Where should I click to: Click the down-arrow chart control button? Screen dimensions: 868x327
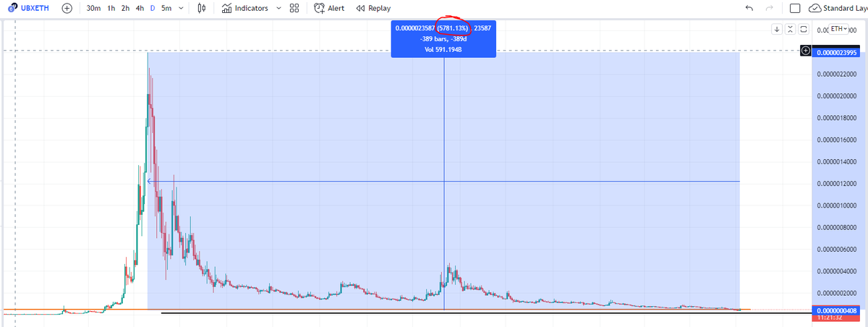[777, 29]
